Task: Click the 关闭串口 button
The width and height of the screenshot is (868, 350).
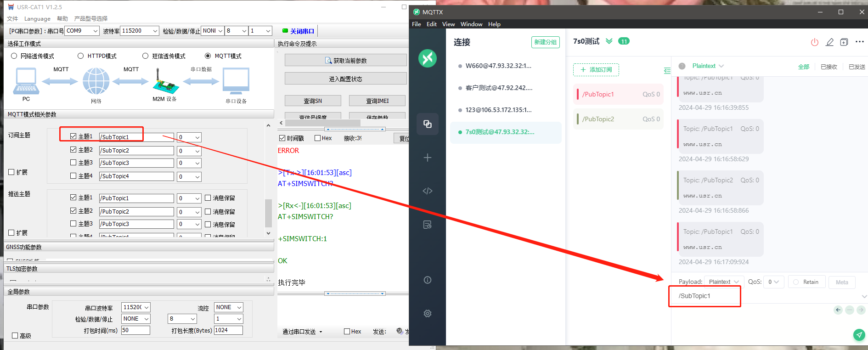Action: (299, 31)
